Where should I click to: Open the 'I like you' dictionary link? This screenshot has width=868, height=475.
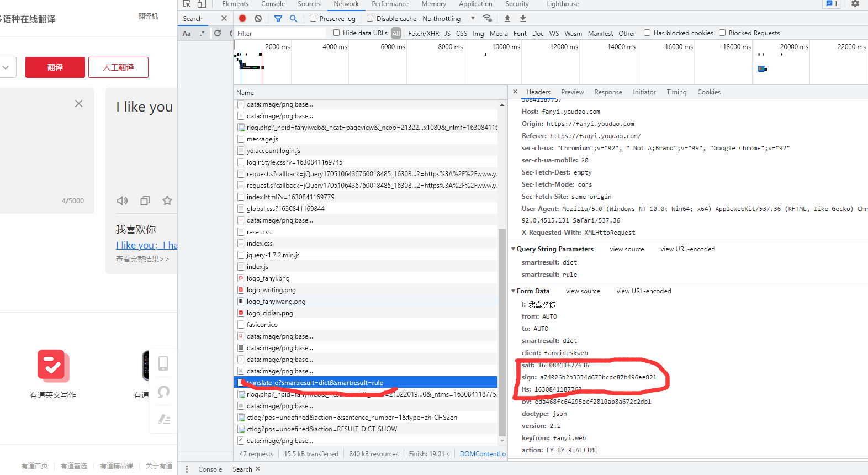tap(147, 245)
